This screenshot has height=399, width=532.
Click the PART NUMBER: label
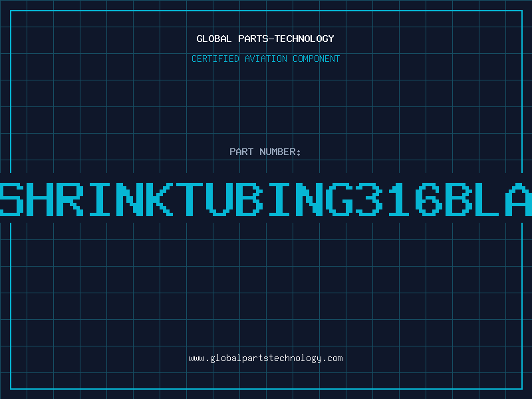[265, 152]
